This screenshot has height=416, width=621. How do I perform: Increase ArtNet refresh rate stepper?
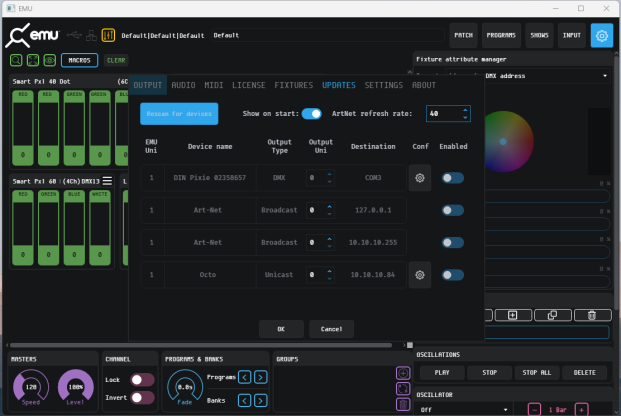pos(465,110)
